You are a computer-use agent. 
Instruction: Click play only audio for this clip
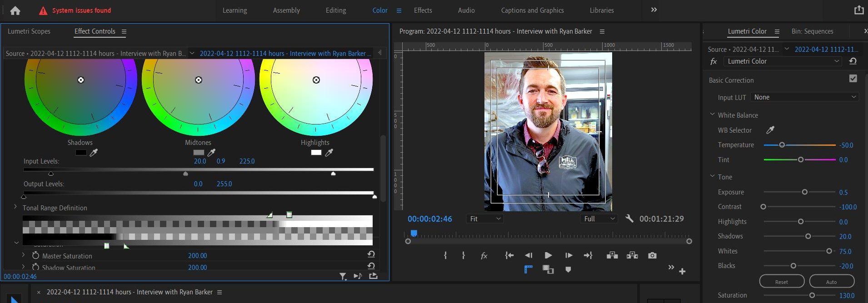point(358,276)
